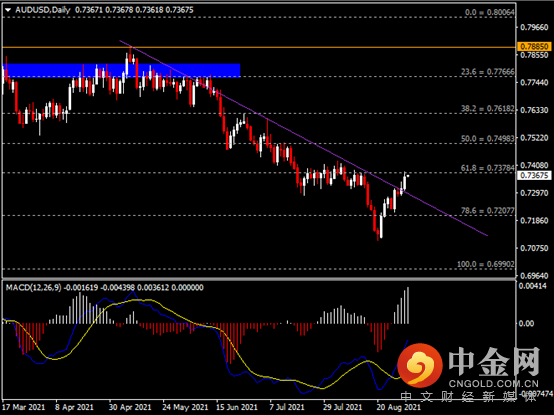The height and width of the screenshot is (415, 554).
Task: Click the 50.0 = 0.74983 Fibonacci label
Action: coord(487,138)
